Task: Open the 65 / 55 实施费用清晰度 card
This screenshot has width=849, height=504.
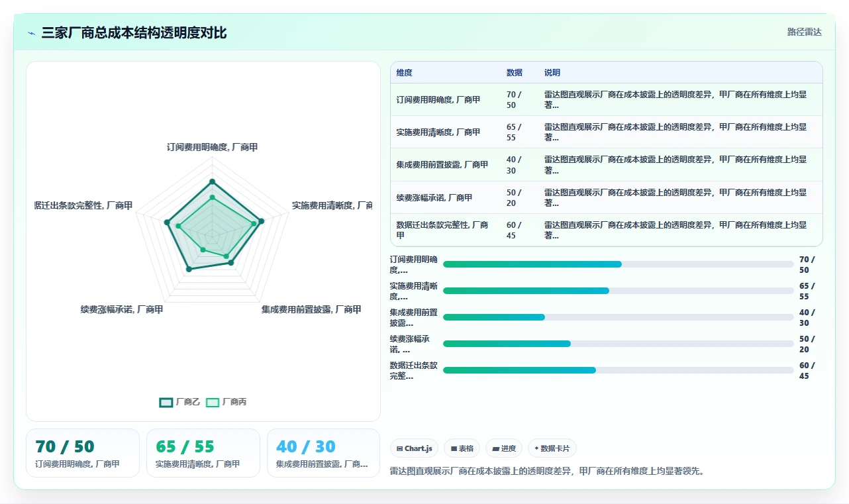Action: tap(203, 453)
